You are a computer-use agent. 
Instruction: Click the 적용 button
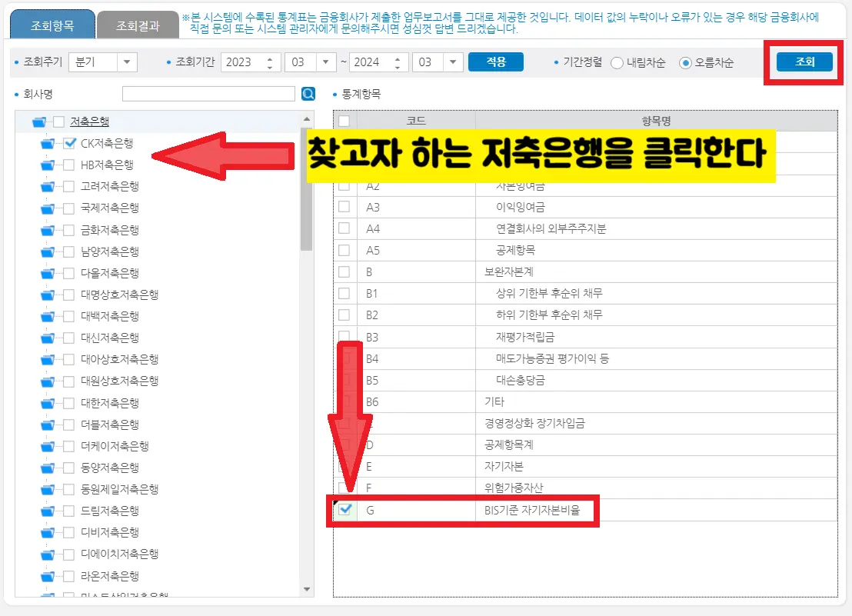tap(495, 62)
